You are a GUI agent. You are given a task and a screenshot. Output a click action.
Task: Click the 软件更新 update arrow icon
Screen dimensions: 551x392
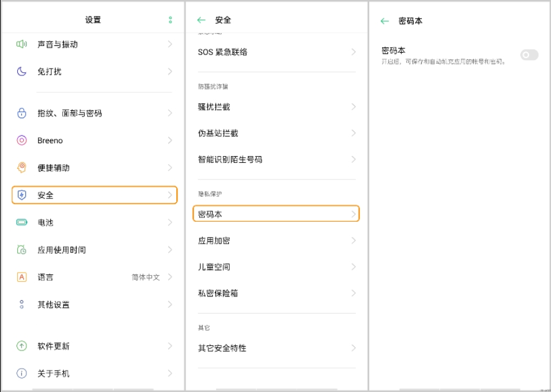coord(21,346)
